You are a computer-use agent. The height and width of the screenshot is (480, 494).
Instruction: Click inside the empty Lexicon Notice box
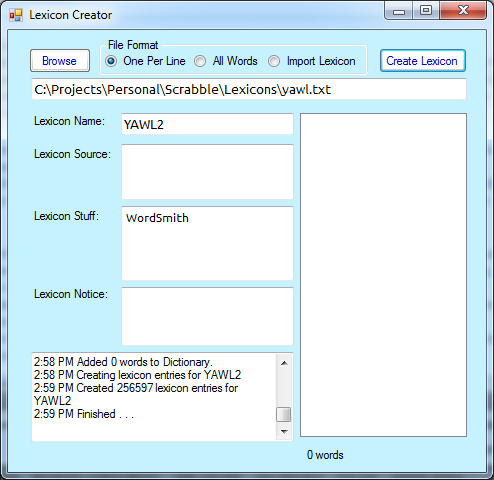coord(207,316)
